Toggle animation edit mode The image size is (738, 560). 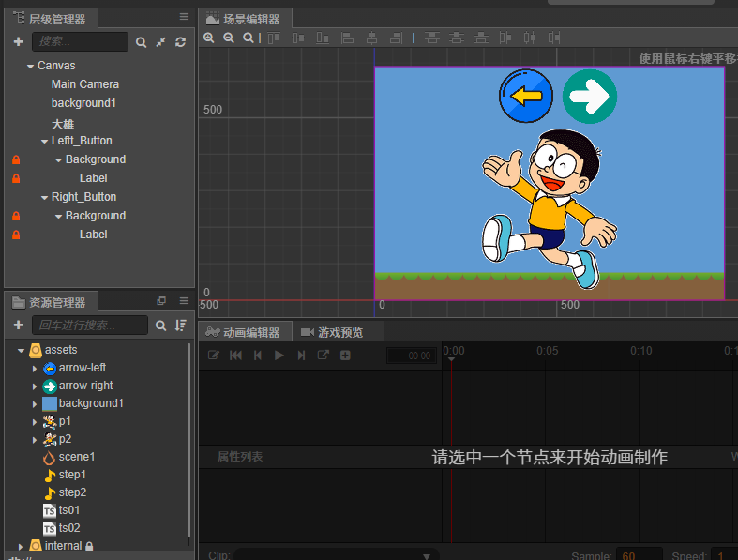pos(213,356)
